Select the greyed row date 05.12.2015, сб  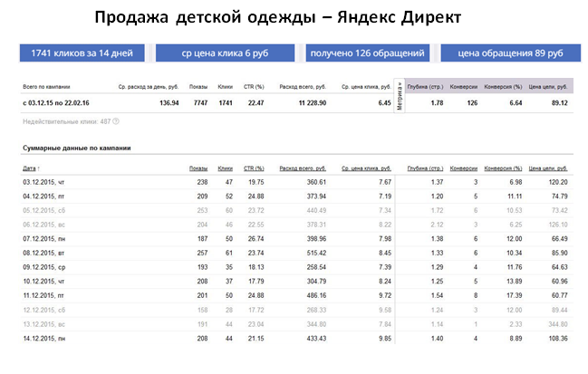43,211
